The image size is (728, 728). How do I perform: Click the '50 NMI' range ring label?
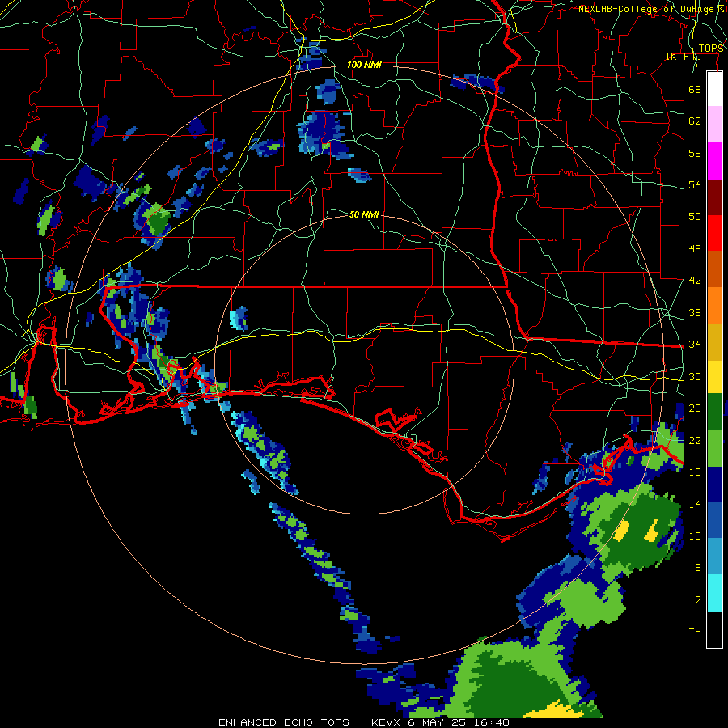pos(364,214)
